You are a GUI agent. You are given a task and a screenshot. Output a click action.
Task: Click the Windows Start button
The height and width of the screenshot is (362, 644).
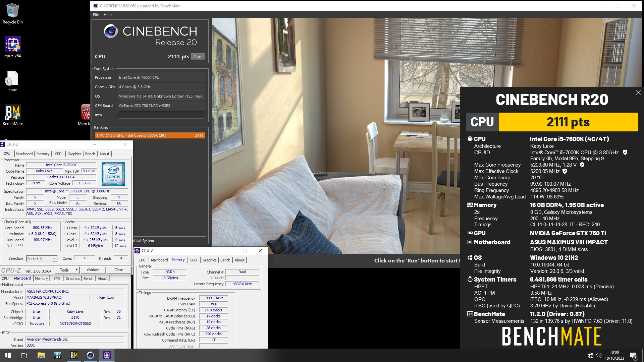[x=8, y=355]
